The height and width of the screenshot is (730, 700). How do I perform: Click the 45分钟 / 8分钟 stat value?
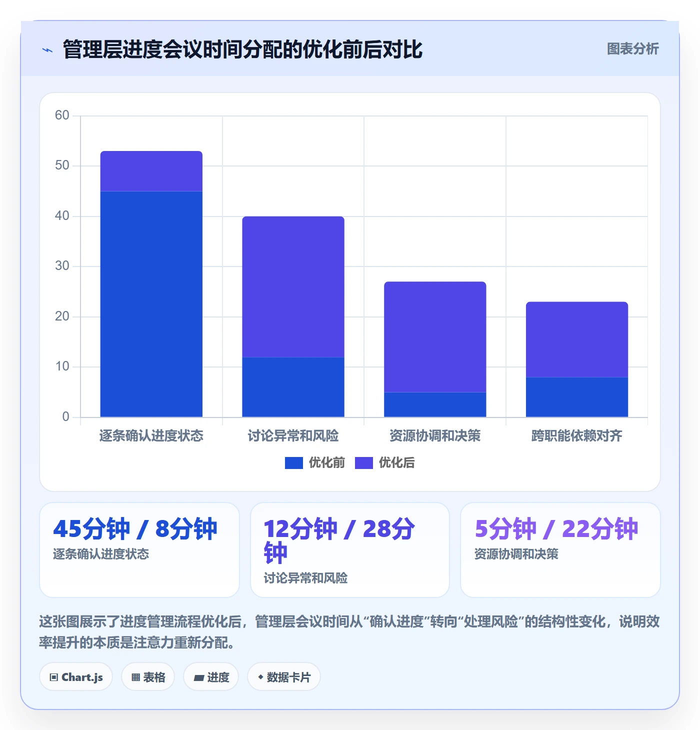tap(135, 529)
